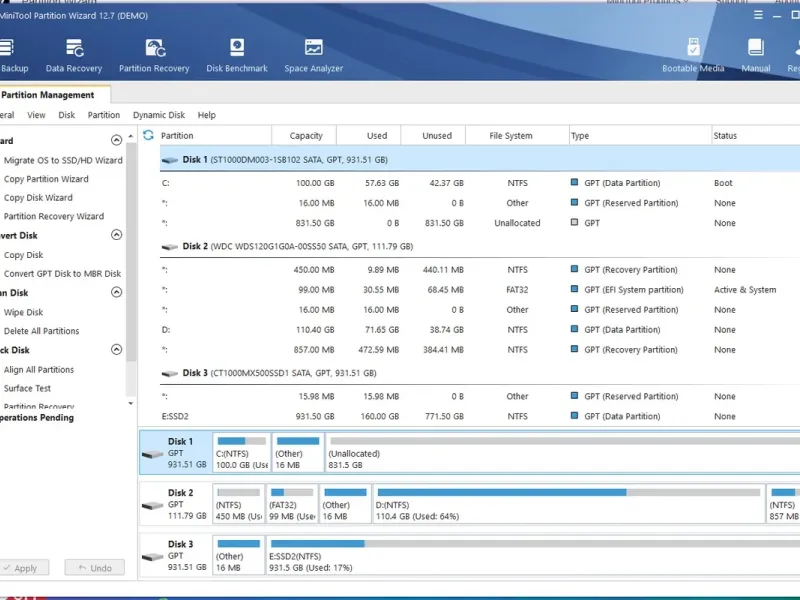Open the hamburger menu in the title bar

pos(758,15)
